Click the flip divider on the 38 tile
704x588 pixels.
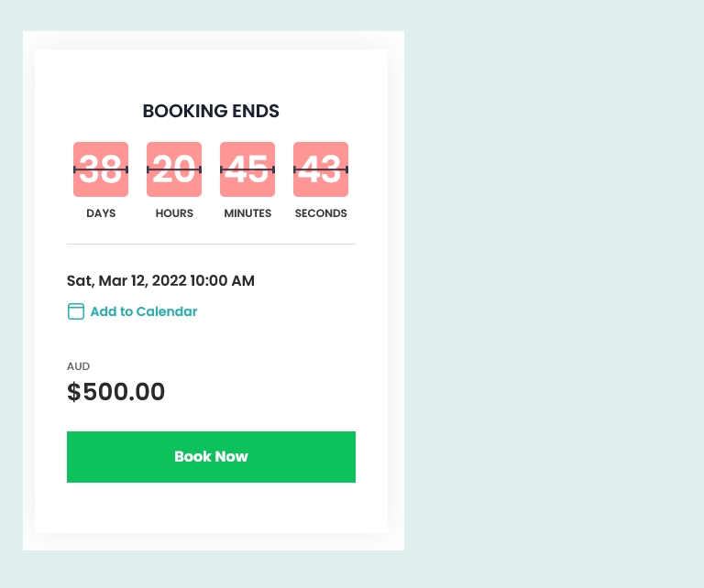point(101,169)
